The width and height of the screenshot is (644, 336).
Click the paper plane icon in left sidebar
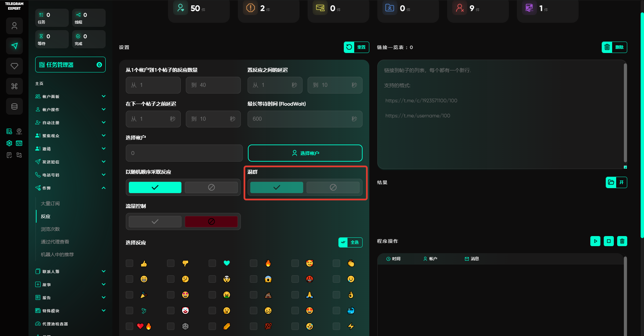[14, 46]
